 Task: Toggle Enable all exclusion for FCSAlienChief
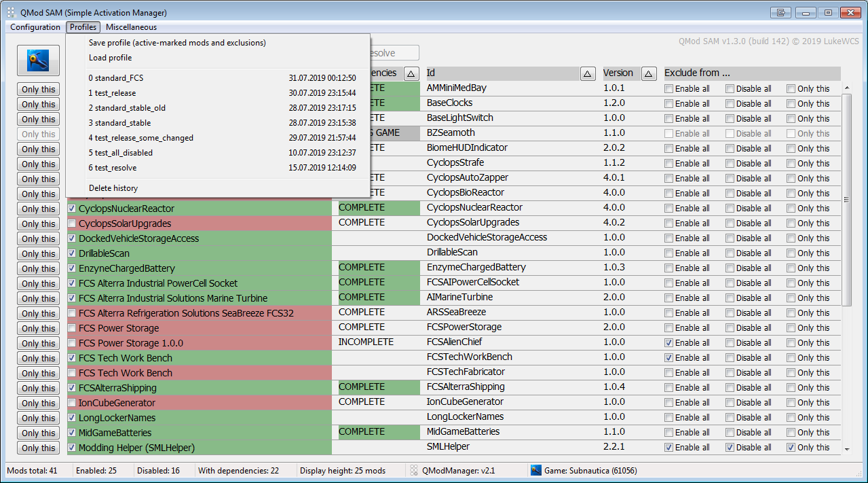pos(669,343)
